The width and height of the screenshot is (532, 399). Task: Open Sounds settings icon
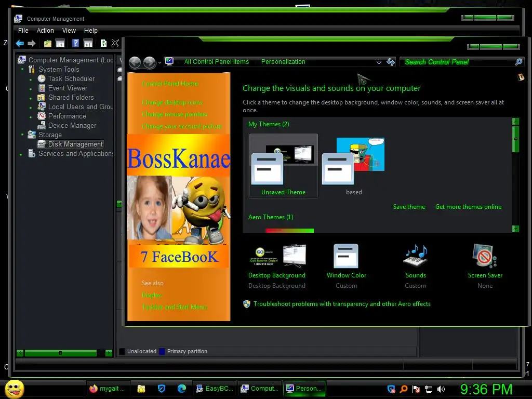[x=415, y=256]
